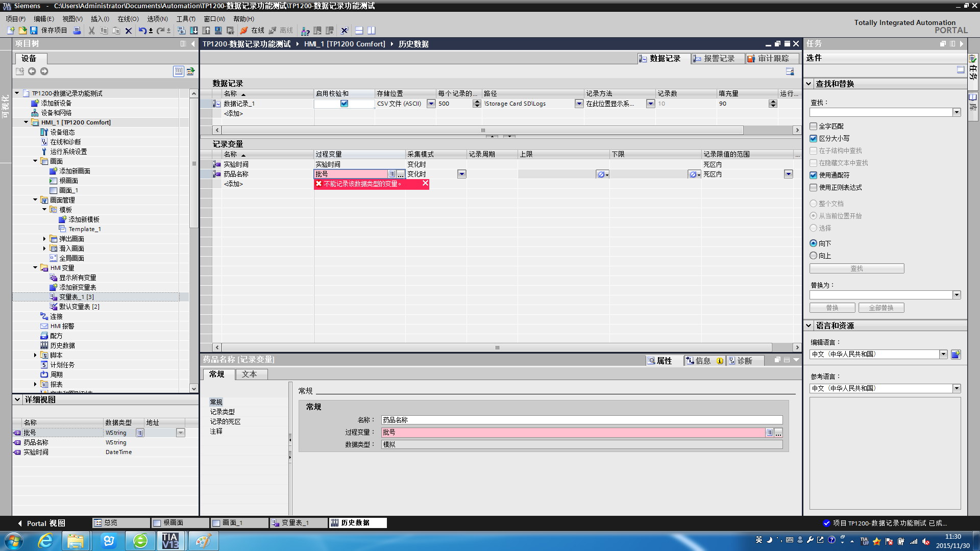Viewport: 980px width, 551px height.
Task: Open the 存储位置 CSV file dropdown
Action: click(x=431, y=104)
